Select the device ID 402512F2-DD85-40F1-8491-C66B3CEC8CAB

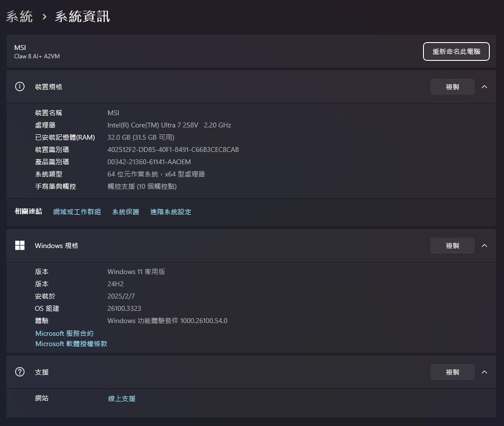tap(173, 150)
